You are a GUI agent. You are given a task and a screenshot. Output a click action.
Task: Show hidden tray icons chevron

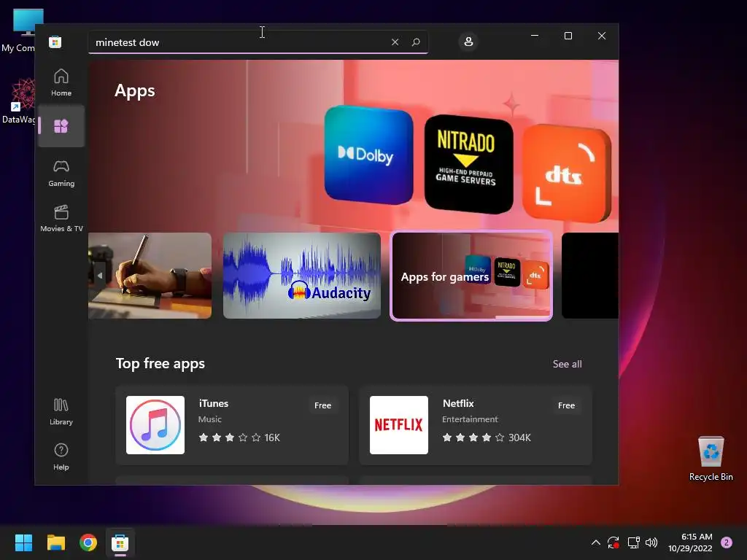595,542
